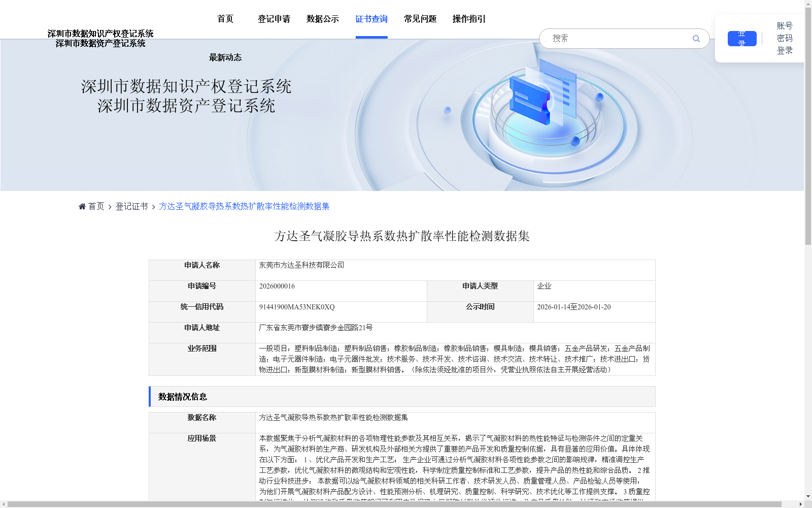Open the 最新动态 menu item
This screenshot has width=812, height=508.
coord(225,57)
